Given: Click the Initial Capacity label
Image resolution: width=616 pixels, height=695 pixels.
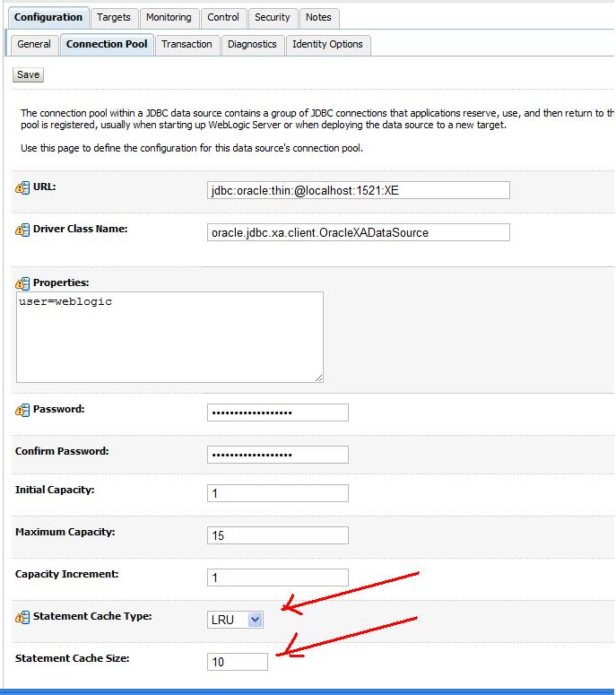Looking at the screenshot, I should click(55, 490).
